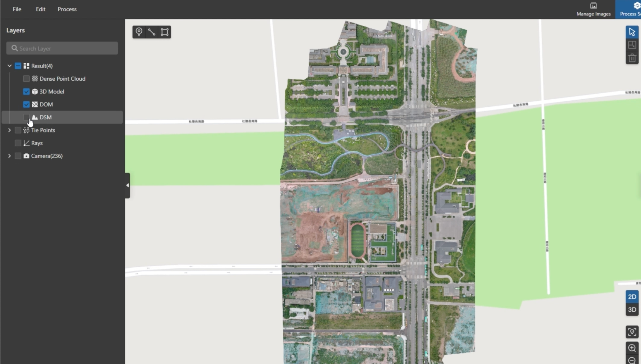Open Manage Images
Viewport: 641px width, 364px height.
point(593,9)
